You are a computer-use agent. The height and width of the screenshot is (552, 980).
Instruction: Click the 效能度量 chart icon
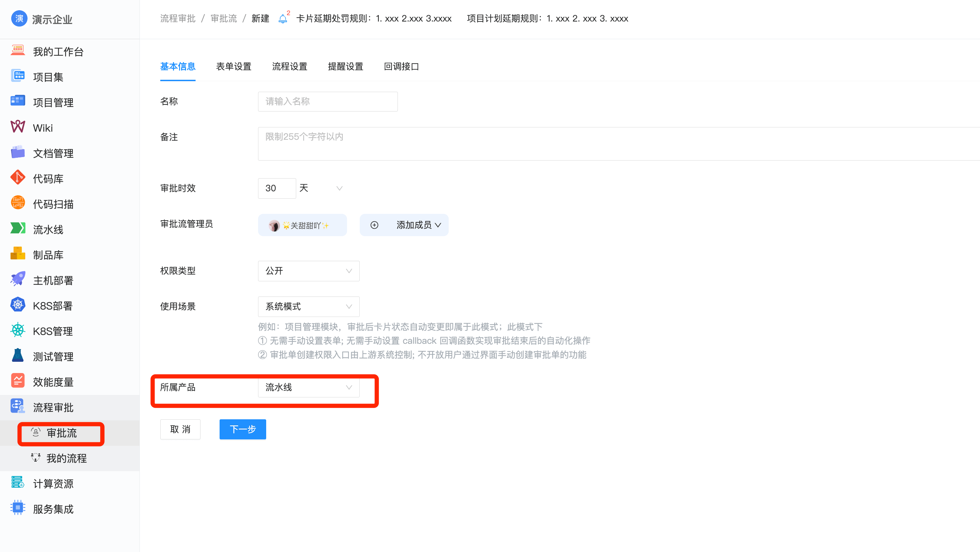point(18,381)
